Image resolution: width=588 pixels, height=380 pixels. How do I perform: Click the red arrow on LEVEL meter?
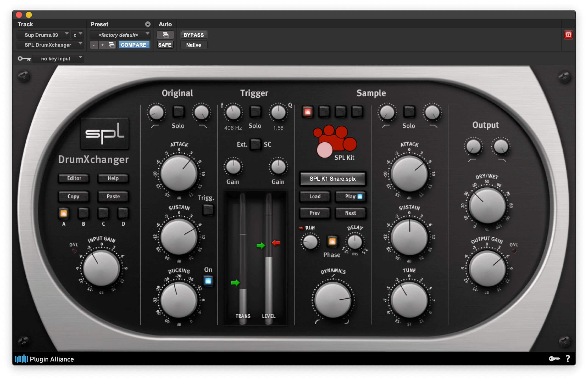click(276, 243)
